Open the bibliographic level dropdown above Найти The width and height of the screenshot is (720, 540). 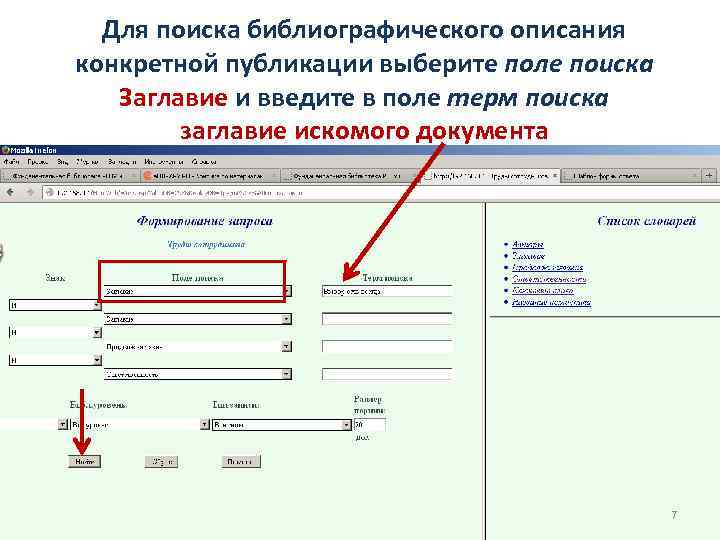coord(140,425)
